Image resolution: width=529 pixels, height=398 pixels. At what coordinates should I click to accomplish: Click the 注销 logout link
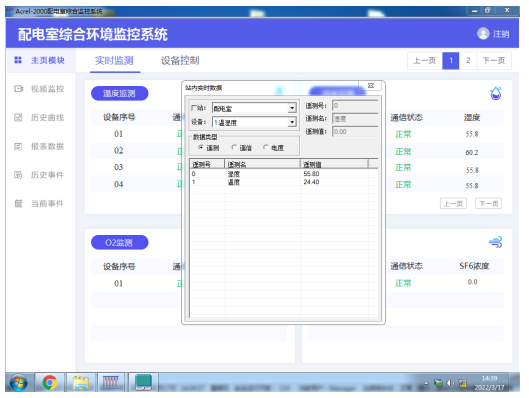(x=501, y=34)
